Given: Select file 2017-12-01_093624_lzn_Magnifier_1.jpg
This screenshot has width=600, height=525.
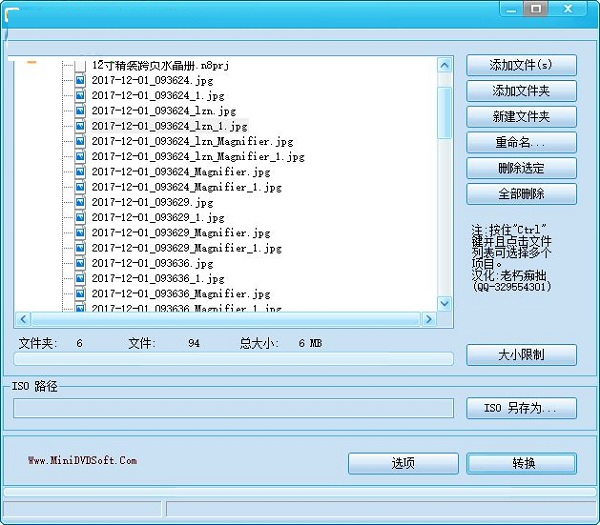Looking at the screenshot, I should coord(198,157).
